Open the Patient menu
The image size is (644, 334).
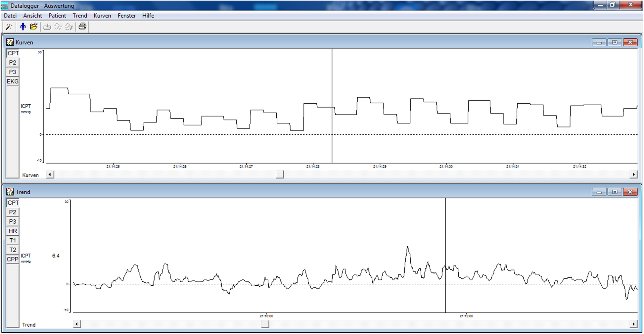[57, 16]
